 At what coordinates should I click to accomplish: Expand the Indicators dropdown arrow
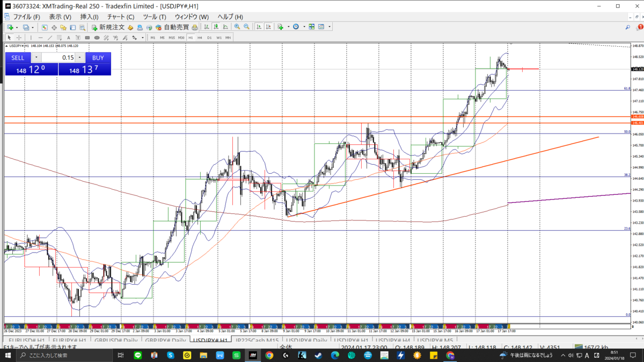(x=288, y=27)
